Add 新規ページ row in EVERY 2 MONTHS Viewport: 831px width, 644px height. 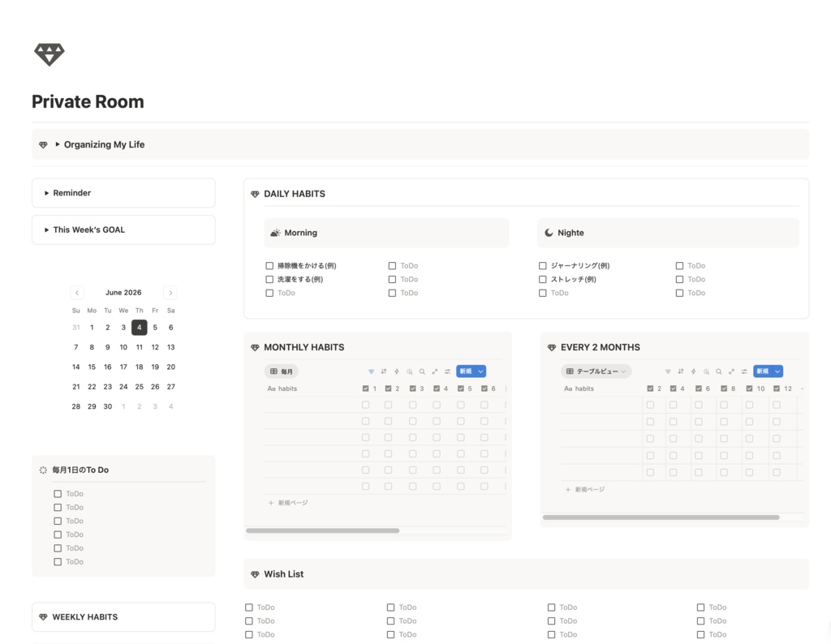tap(584, 489)
